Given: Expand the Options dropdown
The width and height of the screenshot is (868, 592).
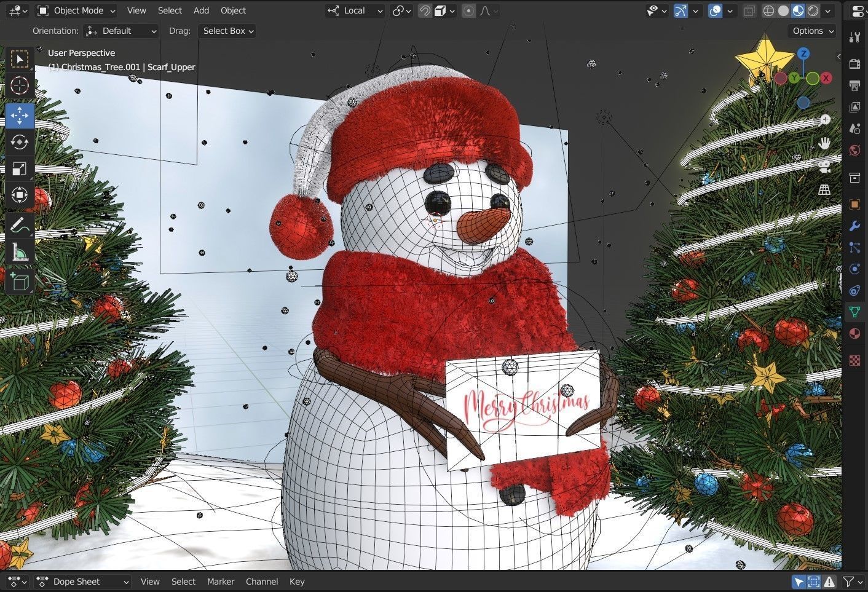Looking at the screenshot, I should click(813, 31).
